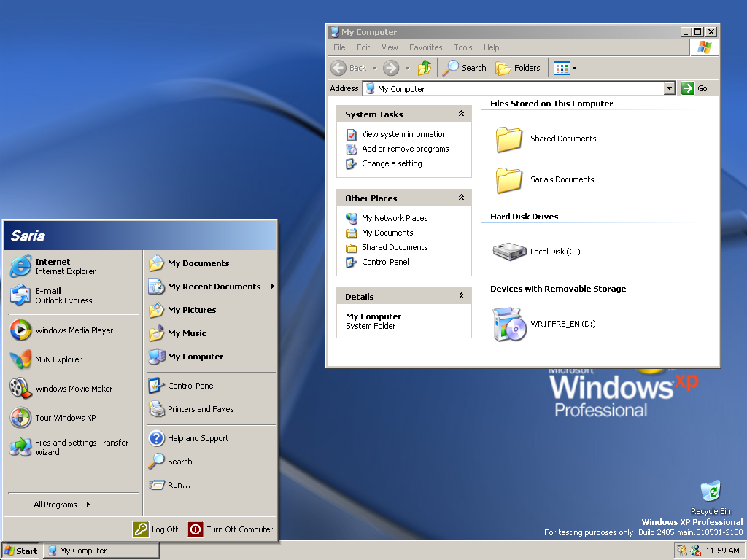Open the Recycle Bin on desktop
This screenshot has width=747, height=560.
tap(710, 492)
